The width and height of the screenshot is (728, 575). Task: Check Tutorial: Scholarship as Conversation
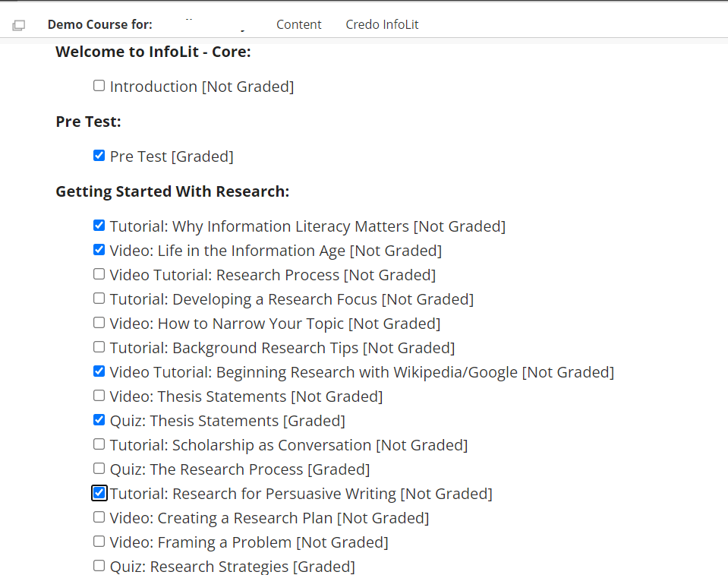[x=99, y=444]
